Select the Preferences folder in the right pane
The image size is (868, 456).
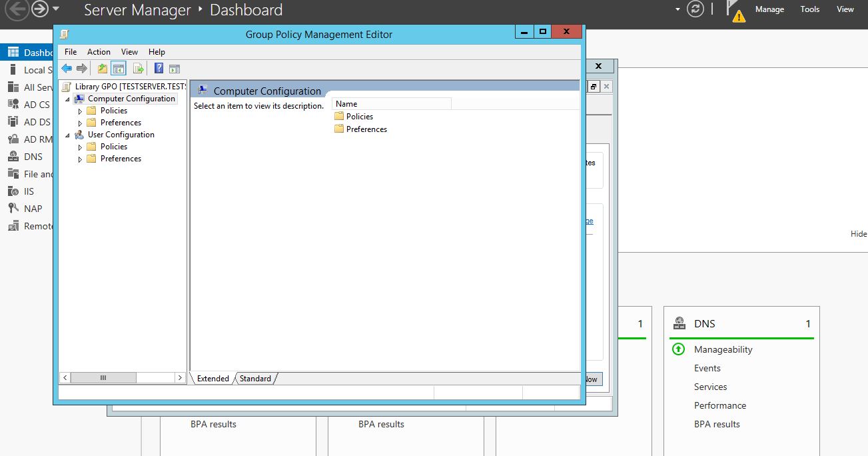click(x=360, y=129)
